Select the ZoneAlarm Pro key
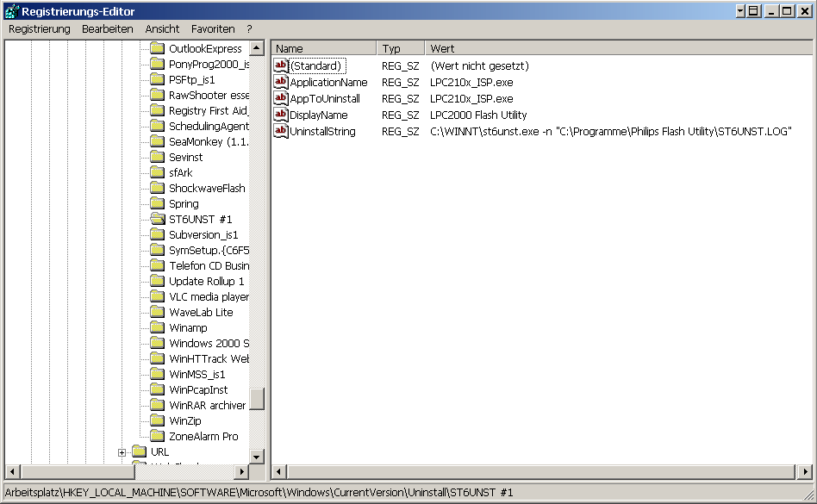This screenshot has height=504, width=817. pyautogui.click(x=203, y=436)
